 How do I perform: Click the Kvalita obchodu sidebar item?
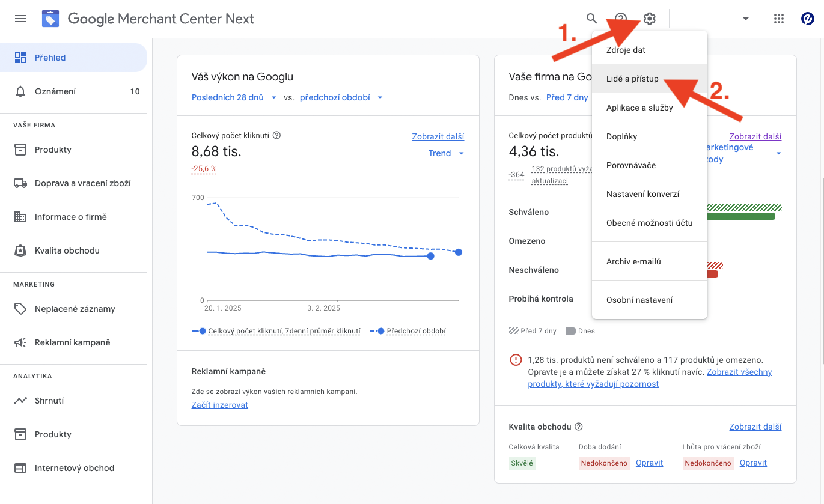click(67, 250)
